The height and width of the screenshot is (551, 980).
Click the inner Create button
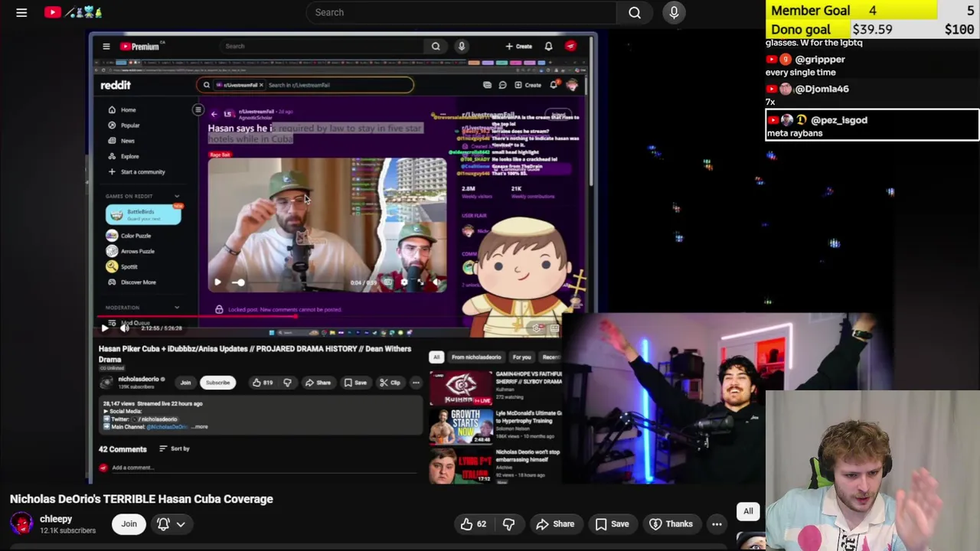[519, 47]
